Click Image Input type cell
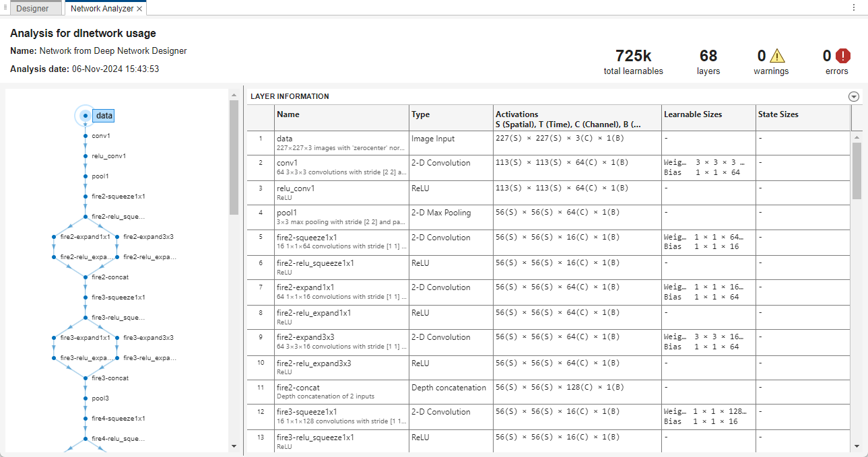Viewport: 868px width, 457px height. [x=450, y=143]
